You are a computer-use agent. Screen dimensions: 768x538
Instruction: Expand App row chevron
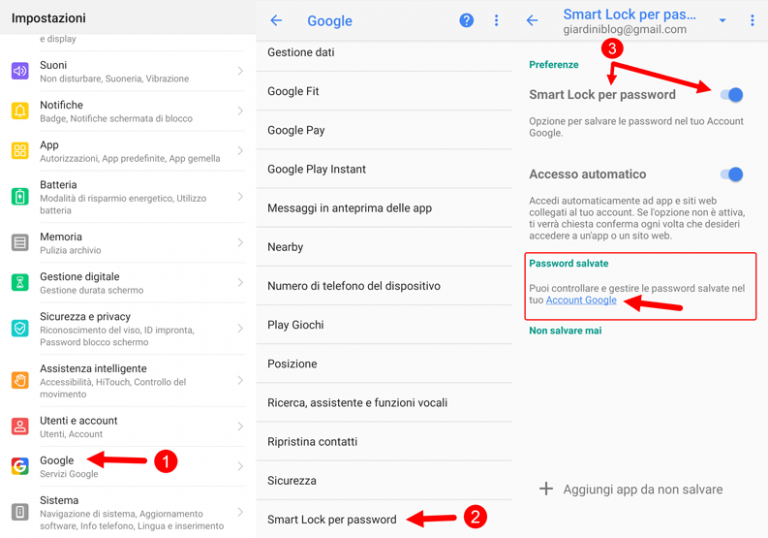[240, 150]
